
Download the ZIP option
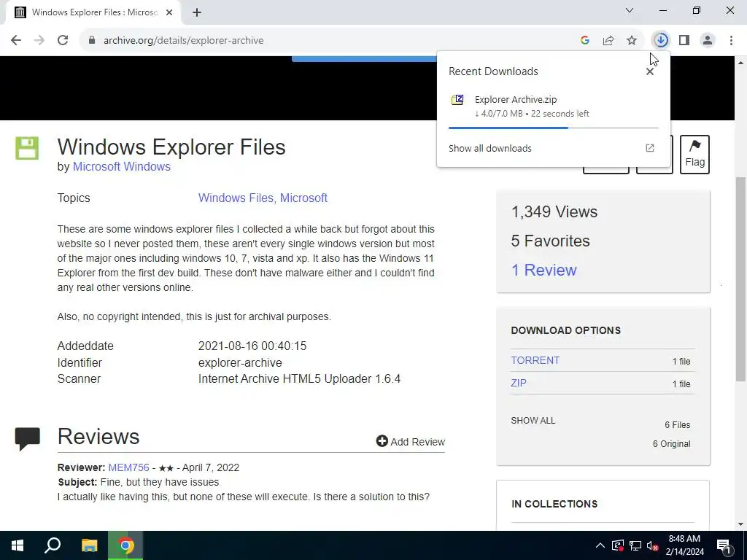[x=519, y=383]
